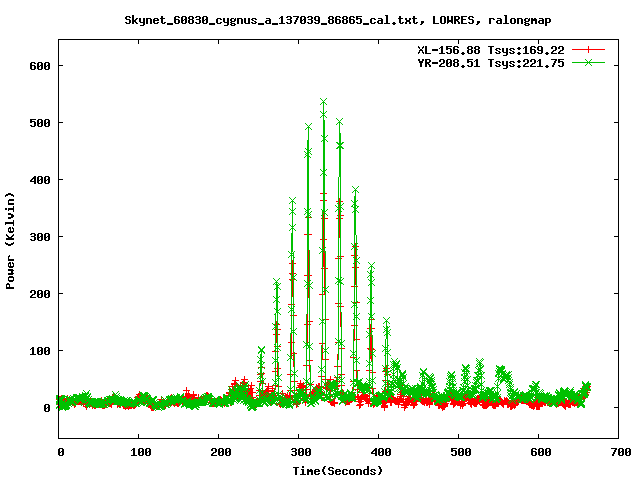
Task: Click the highest green peak marker near 540 Kelvin
Action: tap(323, 102)
